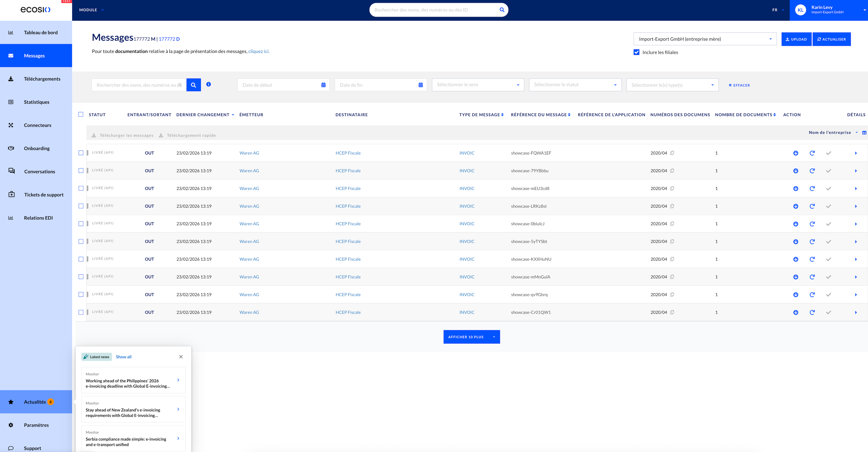
Task: Download message showcase-0bluIcJ via action icon
Action: click(x=795, y=224)
